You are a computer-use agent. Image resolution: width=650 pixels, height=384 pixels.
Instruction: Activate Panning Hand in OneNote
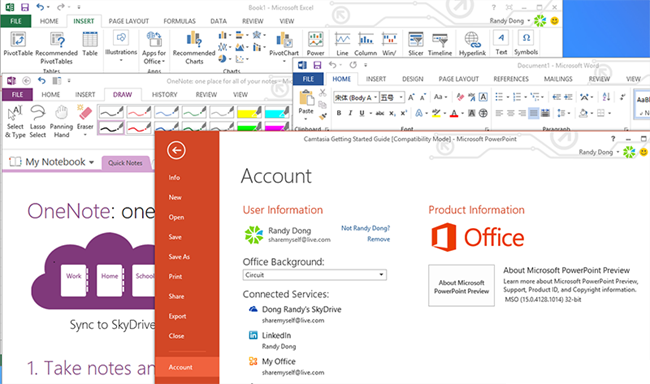[x=61, y=122]
